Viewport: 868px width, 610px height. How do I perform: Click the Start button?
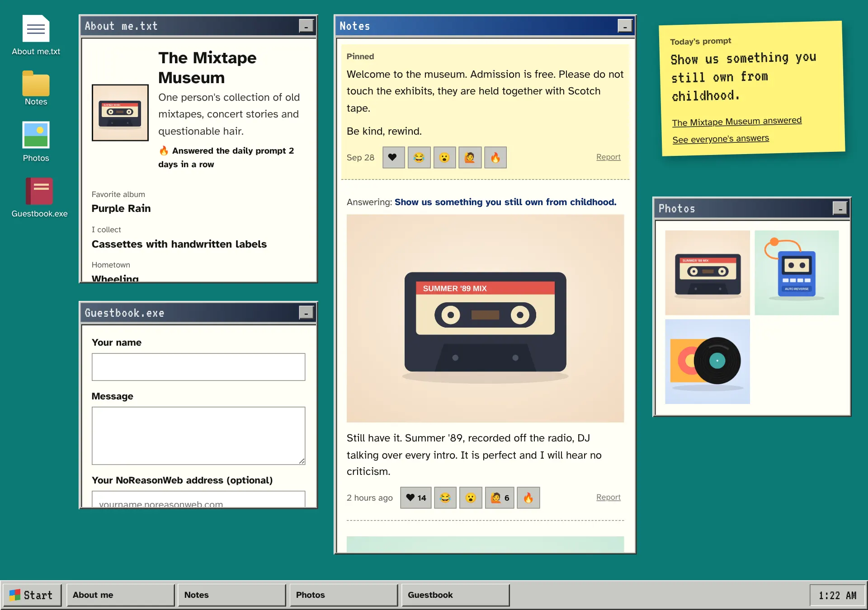(x=32, y=595)
